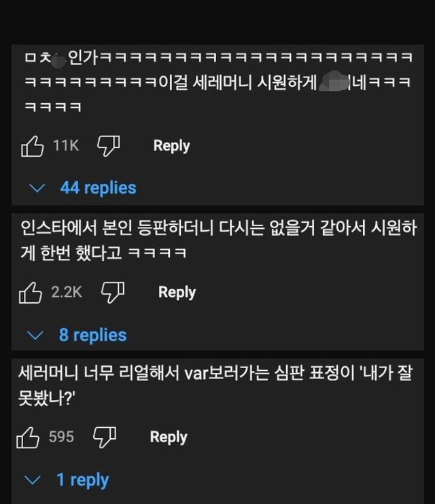This screenshot has width=435, height=504.
Task: Click the chevron beside 44 replies
Action: pyautogui.click(x=37, y=188)
